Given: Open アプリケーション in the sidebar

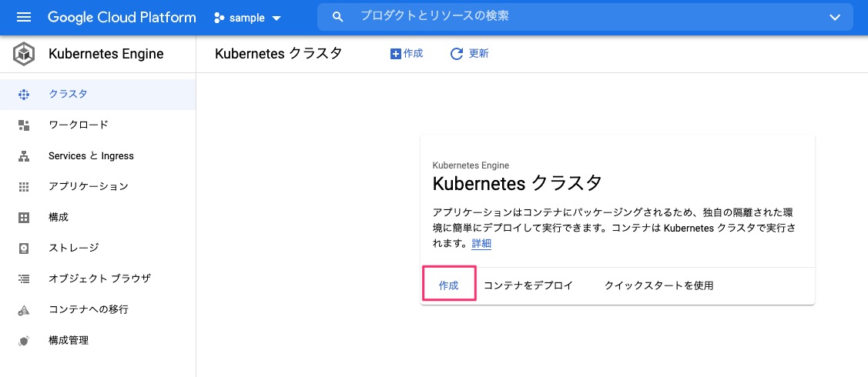Looking at the screenshot, I should click(x=97, y=186).
